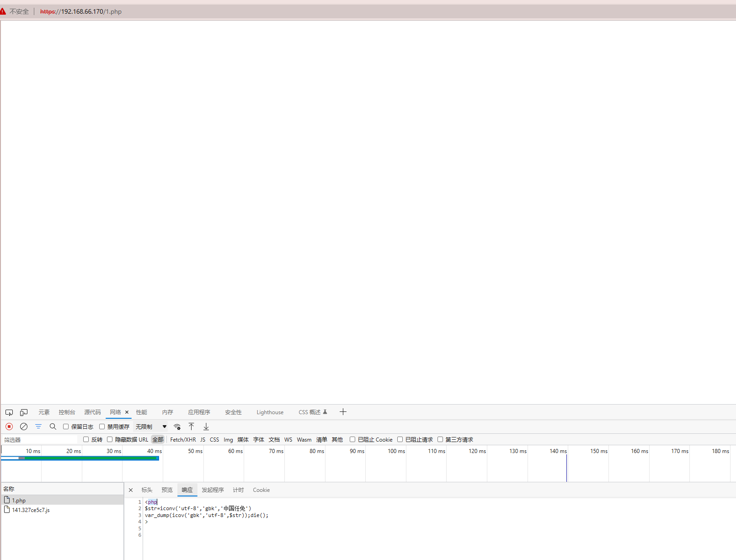
Task: Open network conditions settings icon
Action: tap(177, 427)
